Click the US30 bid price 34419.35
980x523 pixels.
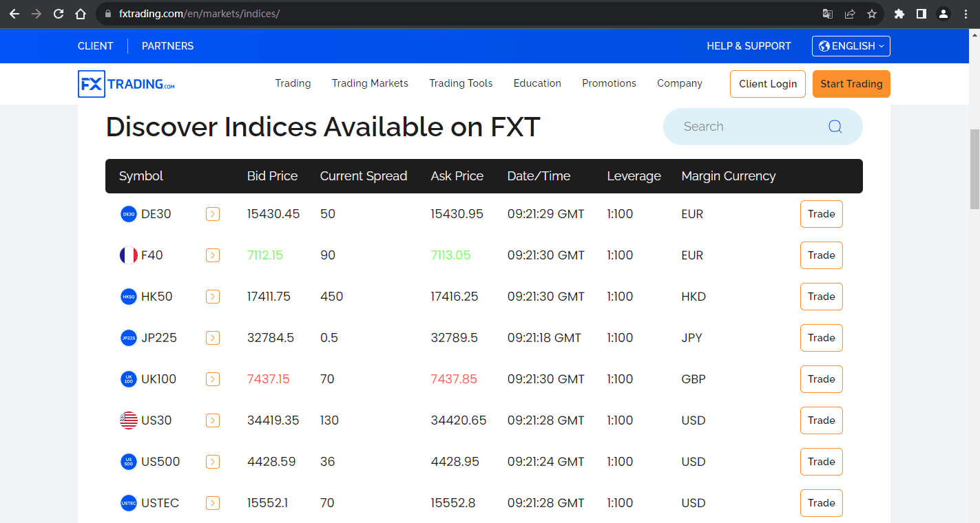point(273,420)
